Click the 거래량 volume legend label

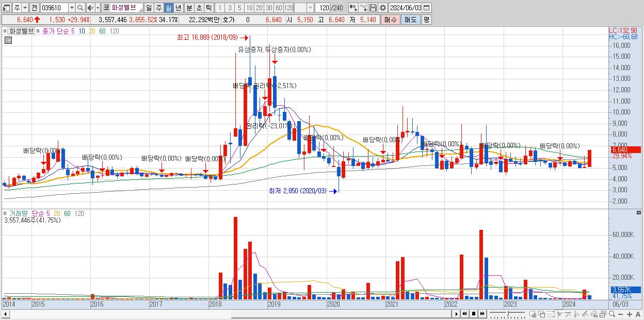point(19,213)
